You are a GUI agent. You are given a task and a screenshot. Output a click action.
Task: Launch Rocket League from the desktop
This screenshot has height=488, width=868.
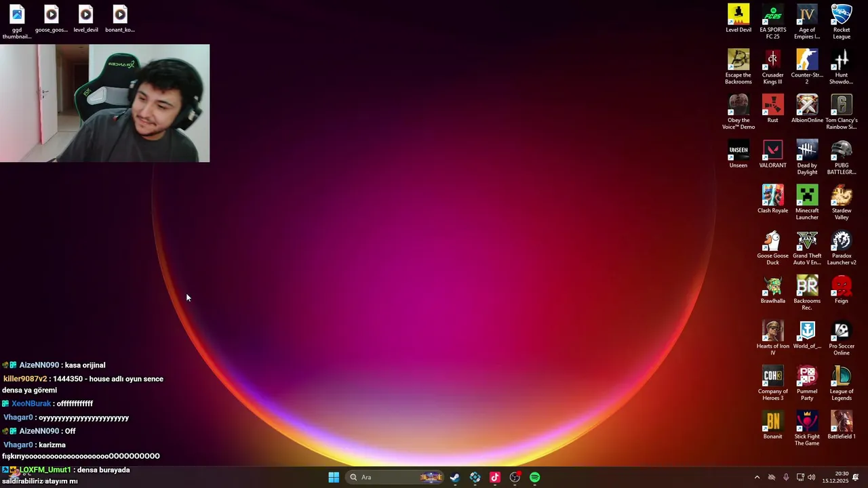coord(842,22)
